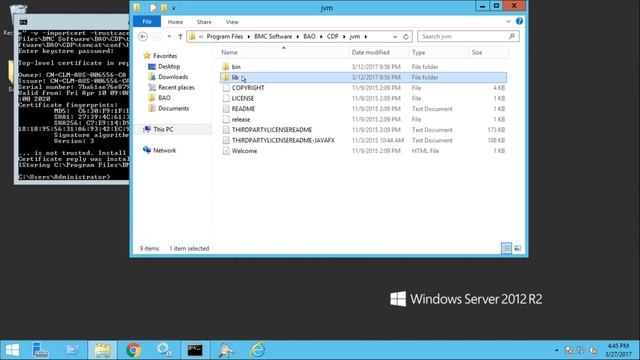640x360 pixels.
Task: Sort by Date modified column
Action: 371,53
